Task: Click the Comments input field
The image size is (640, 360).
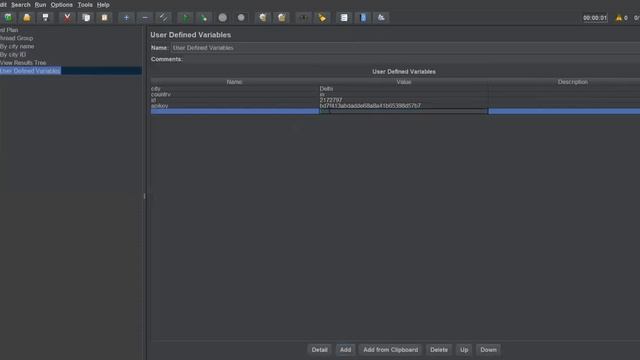Action: (x=411, y=59)
